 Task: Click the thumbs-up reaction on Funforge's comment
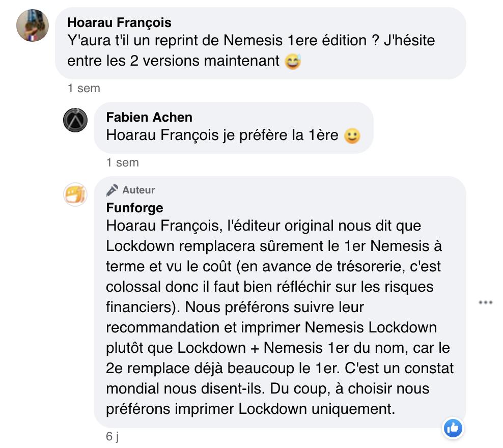(x=453, y=428)
